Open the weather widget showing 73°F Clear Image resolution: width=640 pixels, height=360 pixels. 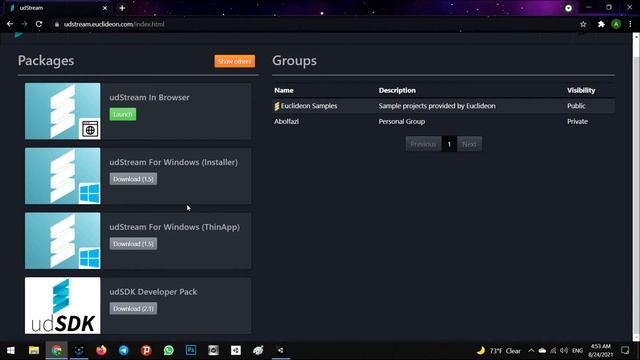(x=498, y=351)
